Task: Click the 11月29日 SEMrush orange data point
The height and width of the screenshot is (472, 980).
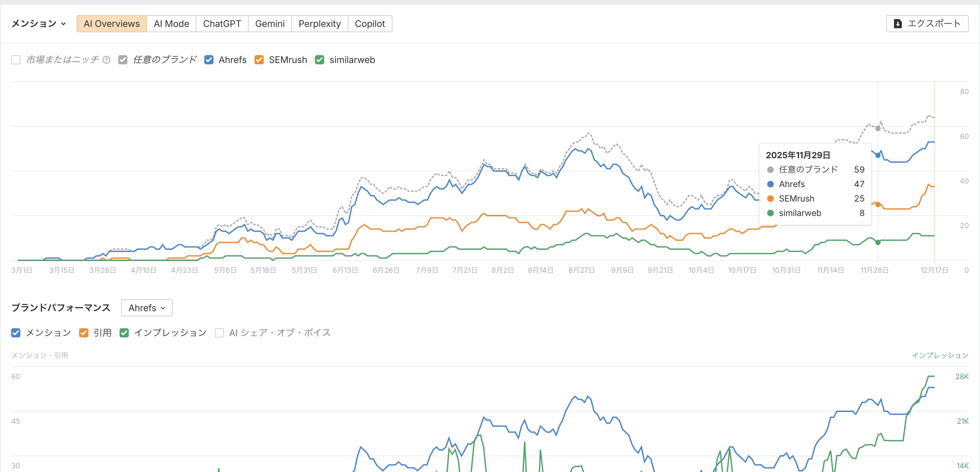Action: point(878,204)
